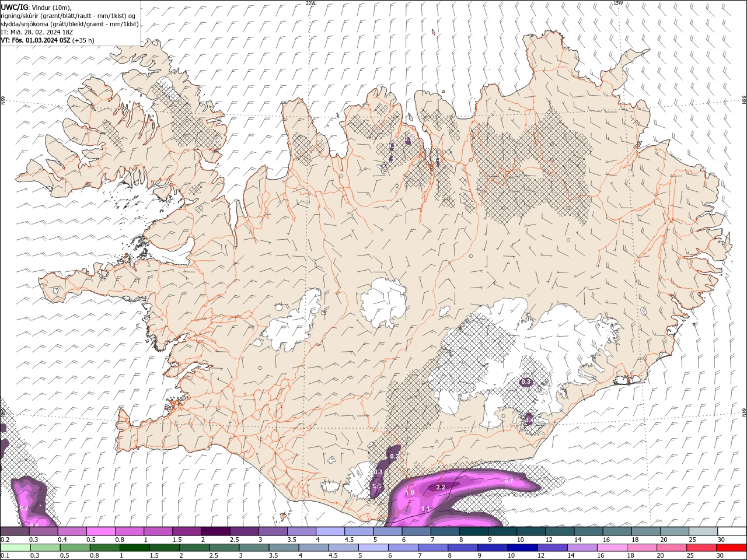The height and width of the screenshot is (560, 747).
Task: Click the '0.3' snowfall value on Vatnajökull
Action: (526, 382)
